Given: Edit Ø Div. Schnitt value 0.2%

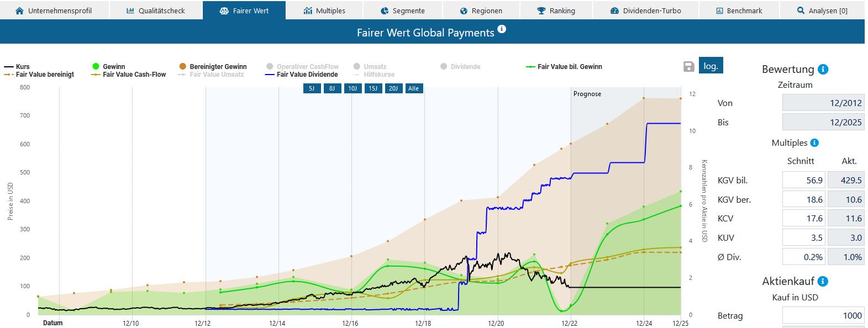Looking at the screenshot, I should pyautogui.click(x=804, y=257).
